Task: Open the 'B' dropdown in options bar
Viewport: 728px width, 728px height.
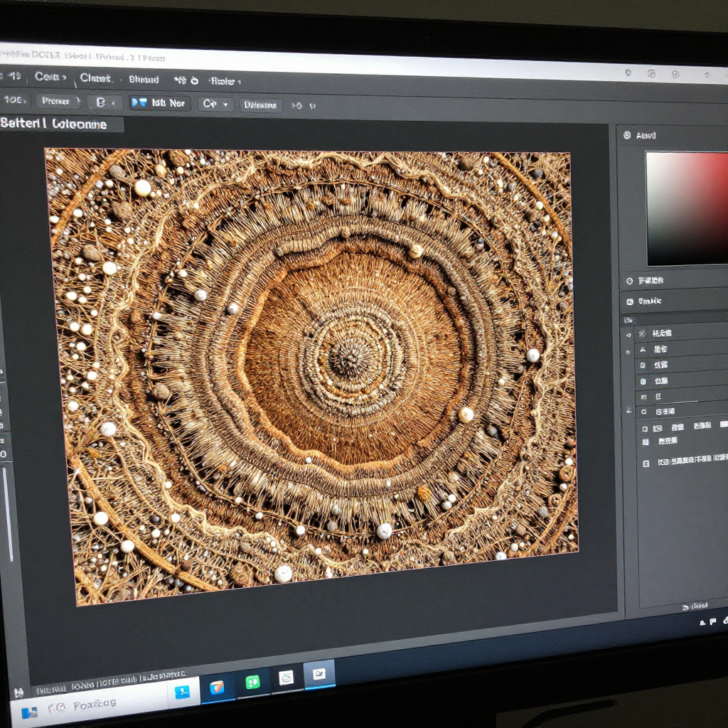Action: tap(105, 102)
